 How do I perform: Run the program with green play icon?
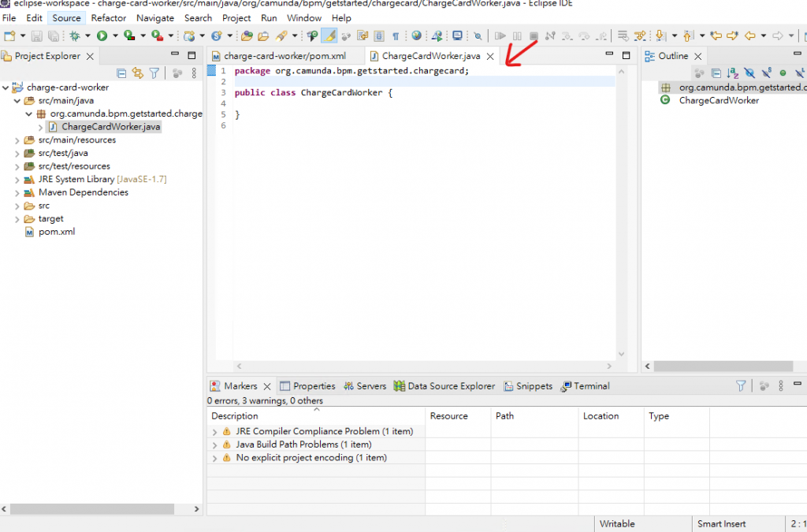pos(102,36)
